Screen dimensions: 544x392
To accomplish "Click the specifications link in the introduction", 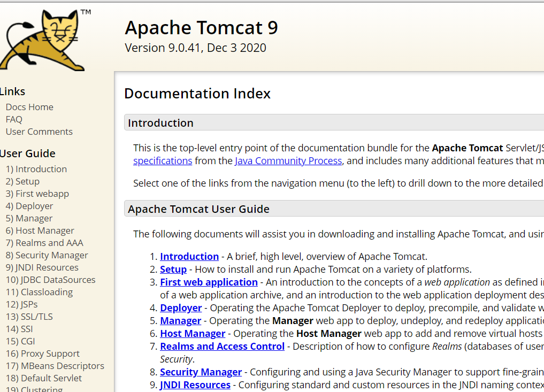I will (163, 160).
